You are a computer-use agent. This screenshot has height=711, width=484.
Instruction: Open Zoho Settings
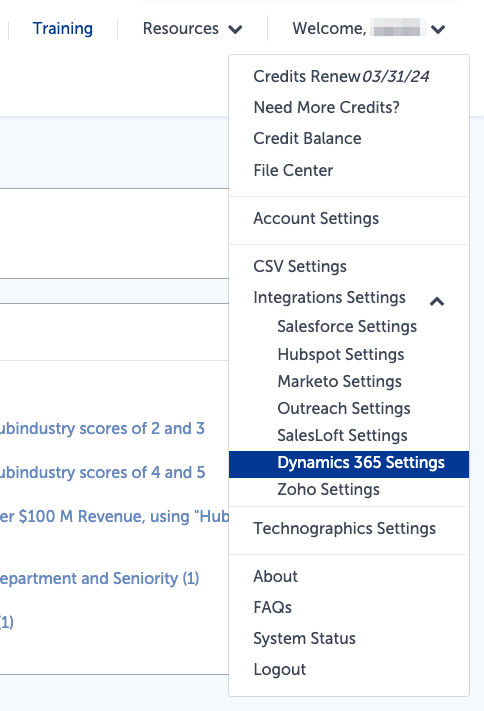(x=328, y=490)
